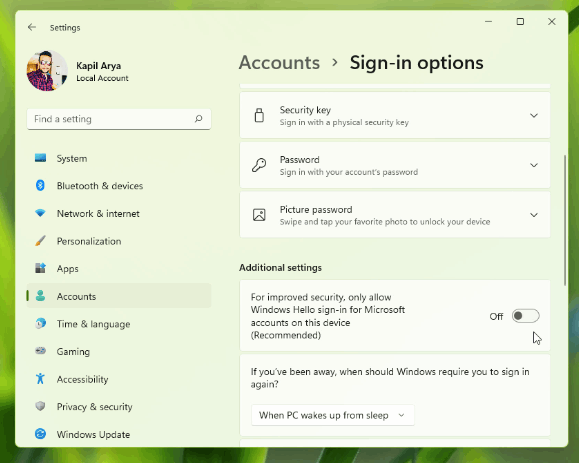Open Accessibility settings
Screen dimensions: 579x463
119,379
